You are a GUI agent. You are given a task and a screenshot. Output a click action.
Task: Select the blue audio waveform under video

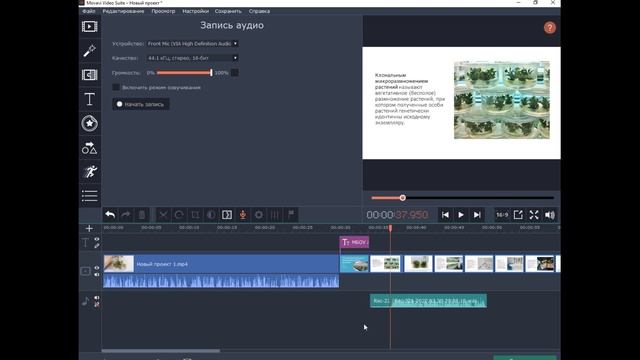click(x=221, y=281)
